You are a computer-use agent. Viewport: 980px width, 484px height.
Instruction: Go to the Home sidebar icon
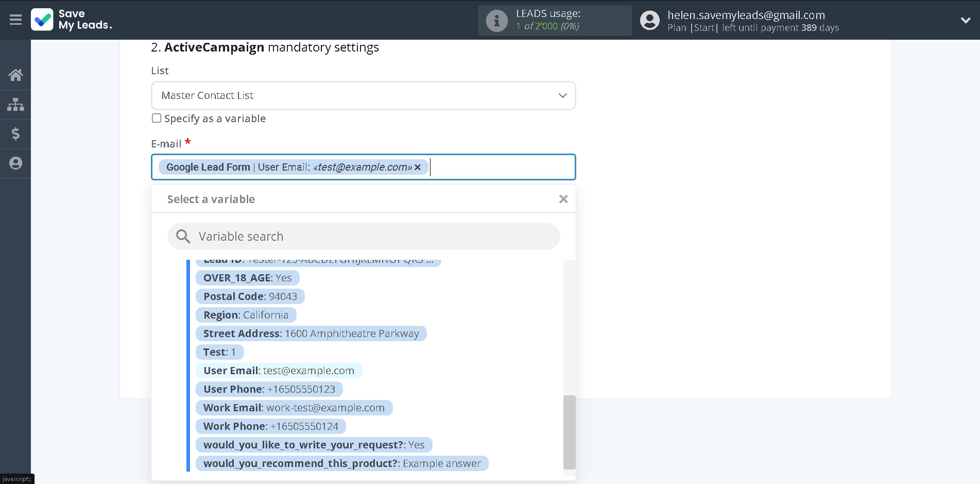coord(15,75)
